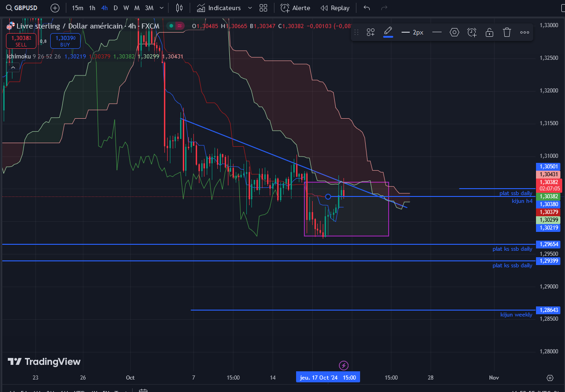Select the 4h timeframe

pos(105,8)
